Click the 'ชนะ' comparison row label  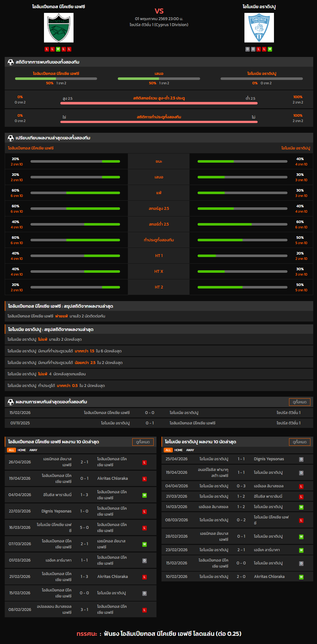coord(159,161)
